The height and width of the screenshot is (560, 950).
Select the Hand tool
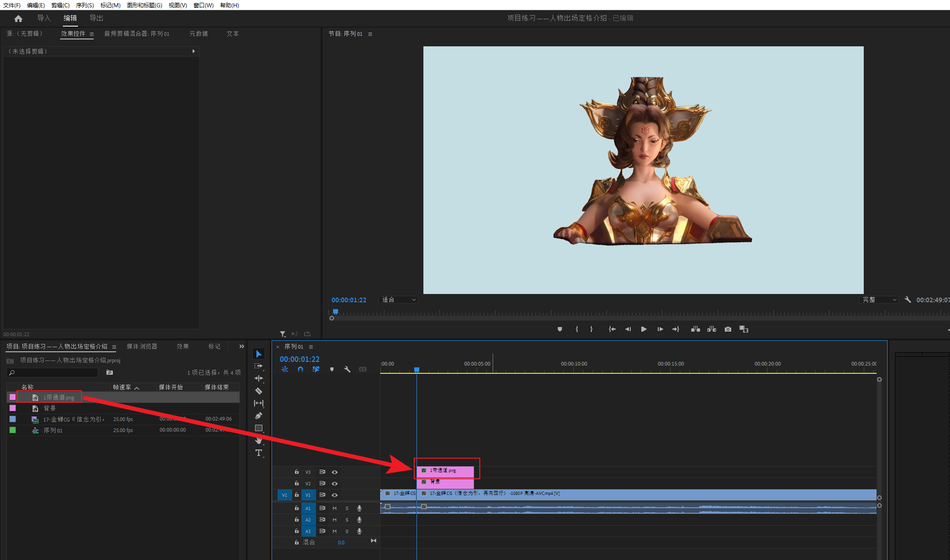click(259, 440)
